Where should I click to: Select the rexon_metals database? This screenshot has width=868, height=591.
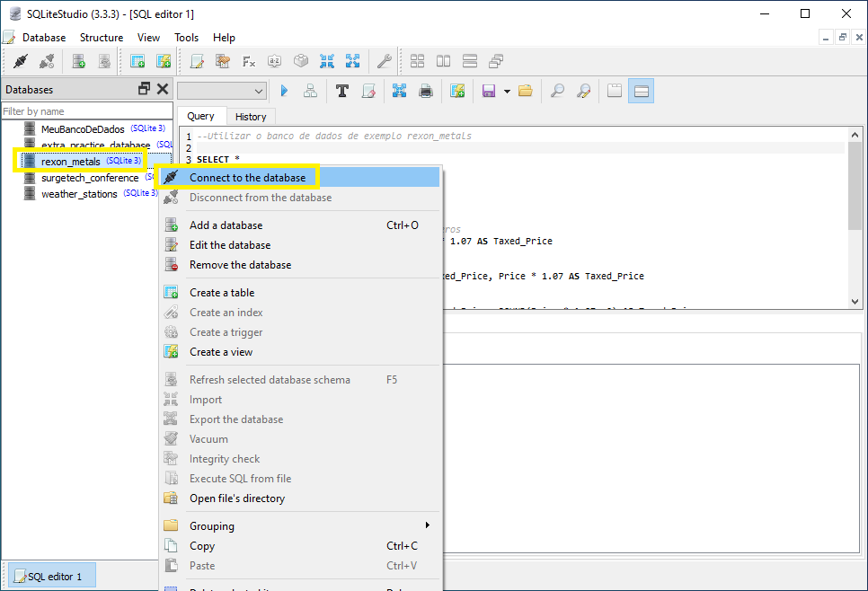(70, 162)
